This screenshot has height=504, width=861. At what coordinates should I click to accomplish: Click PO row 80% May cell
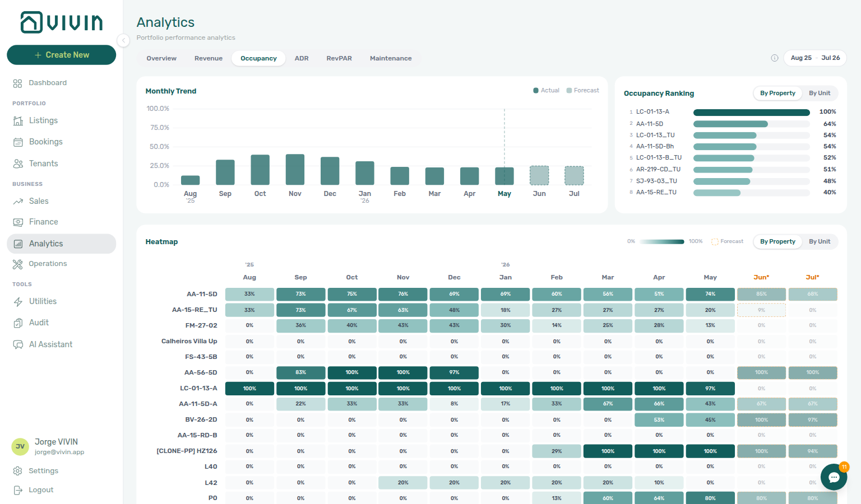pyautogui.click(x=710, y=498)
